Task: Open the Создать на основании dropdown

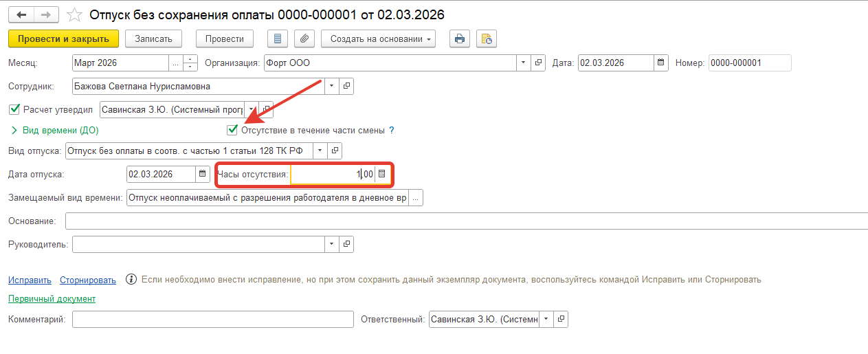Action: (378, 38)
